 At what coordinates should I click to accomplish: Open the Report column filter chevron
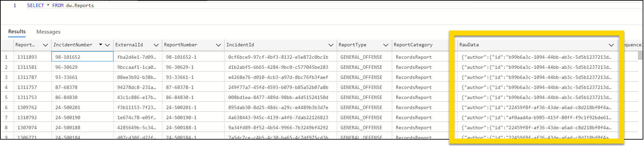click(45, 45)
